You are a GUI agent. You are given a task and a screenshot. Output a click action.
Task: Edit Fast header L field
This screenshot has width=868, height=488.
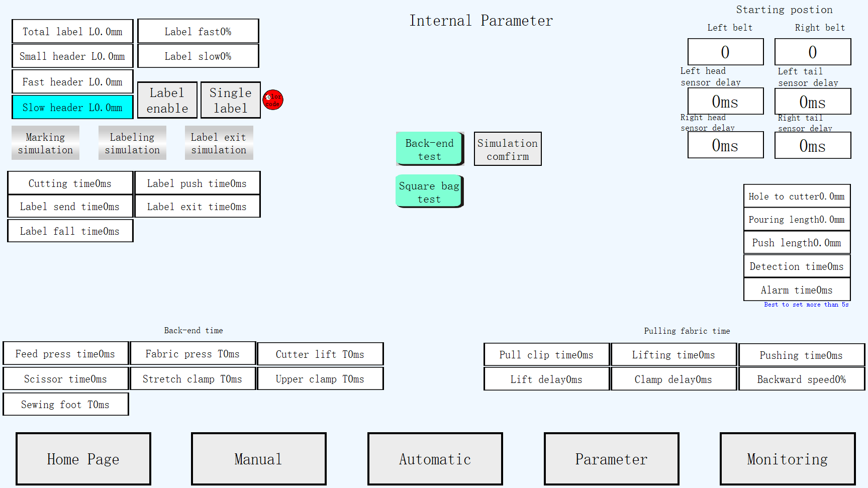point(72,81)
